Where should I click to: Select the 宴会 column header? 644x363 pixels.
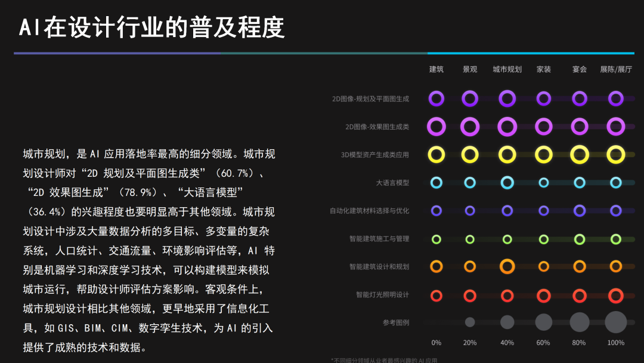click(x=580, y=69)
